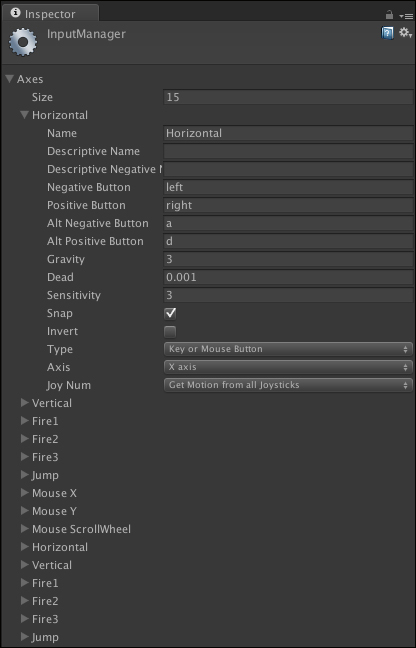The width and height of the screenshot is (416, 648).
Task: Collapse the expanded Horizontal axis entry
Action: (x=25, y=114)
